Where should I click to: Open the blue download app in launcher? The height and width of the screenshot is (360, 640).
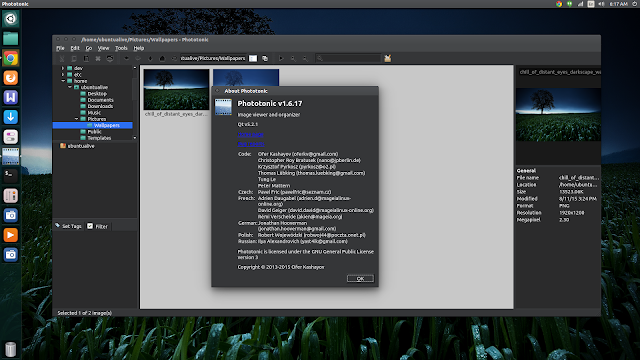(x=11, y=117)
